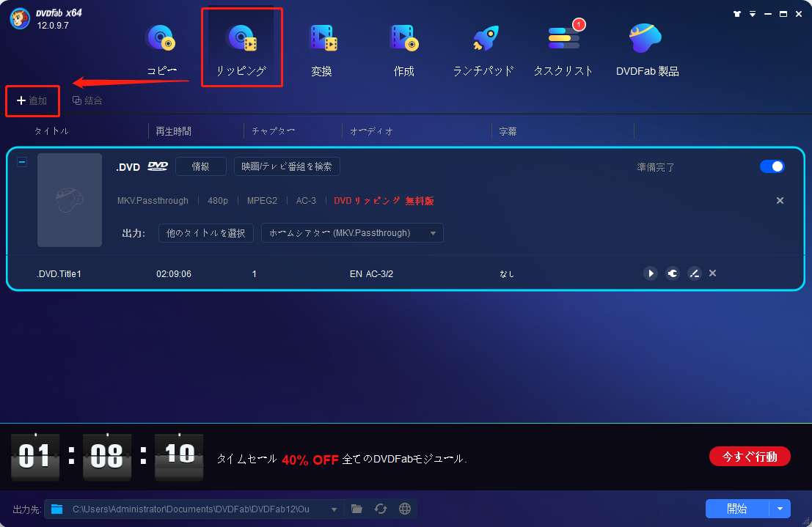
Task: Click the .DVD.Title1 title name
Action: click(x=59, y=274)
